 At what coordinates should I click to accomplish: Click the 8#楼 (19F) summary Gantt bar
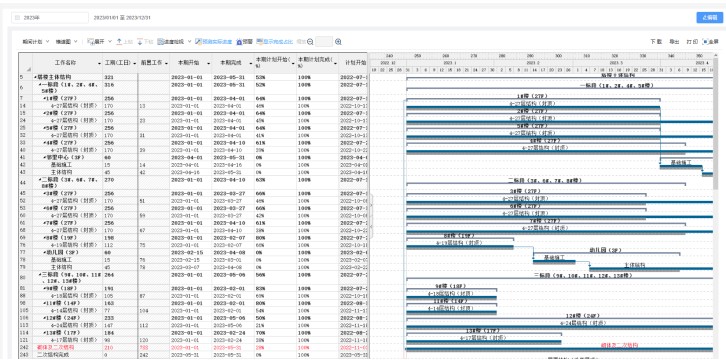click(460, 238)
